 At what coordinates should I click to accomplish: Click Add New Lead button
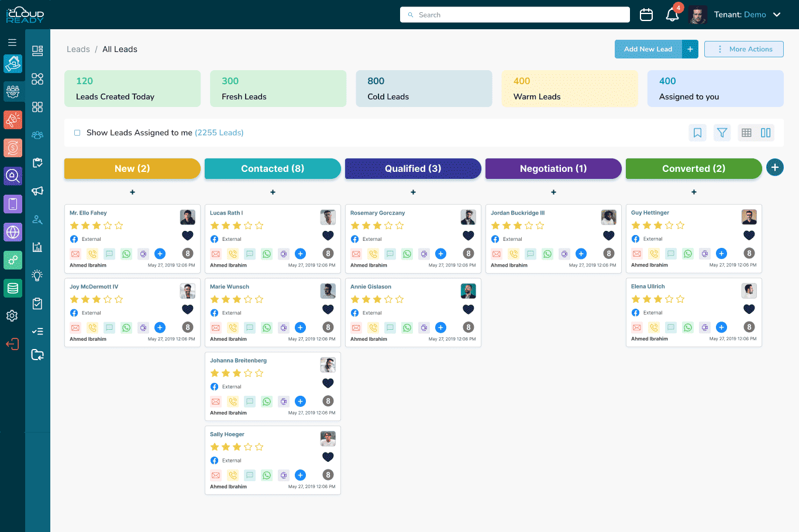coord(648,49)
